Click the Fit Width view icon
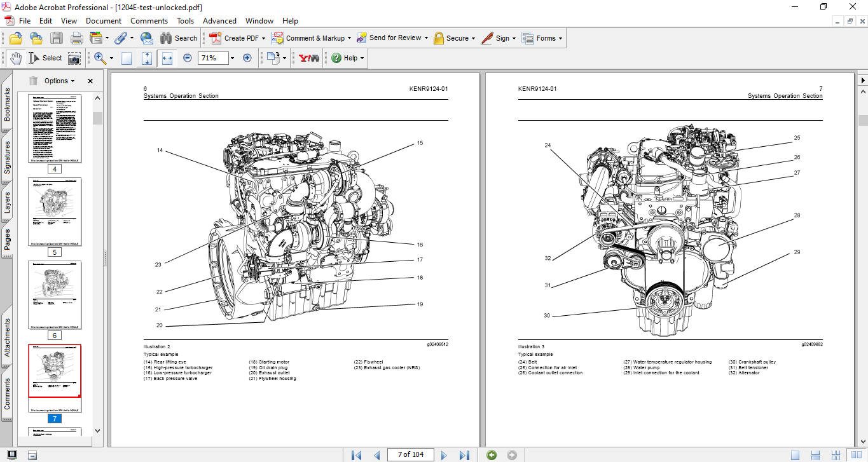 (x=167, y=58)
